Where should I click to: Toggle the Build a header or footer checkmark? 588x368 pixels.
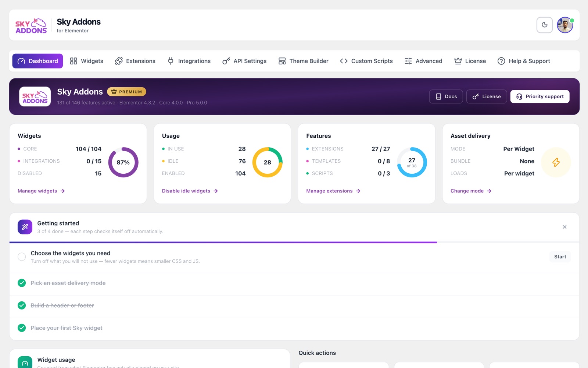coord(22,305)
